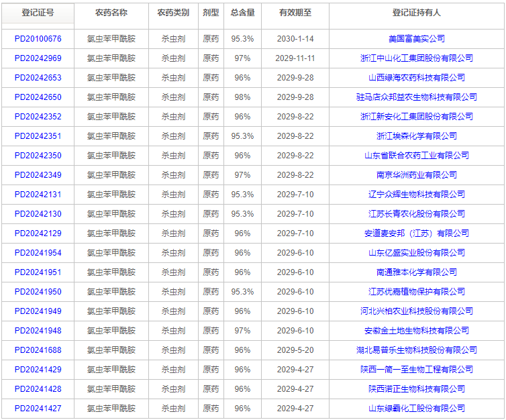The width and height of the screenshot is (506, 420).
Task: Open registration PD20242130 link
Action: click(38, 214)
